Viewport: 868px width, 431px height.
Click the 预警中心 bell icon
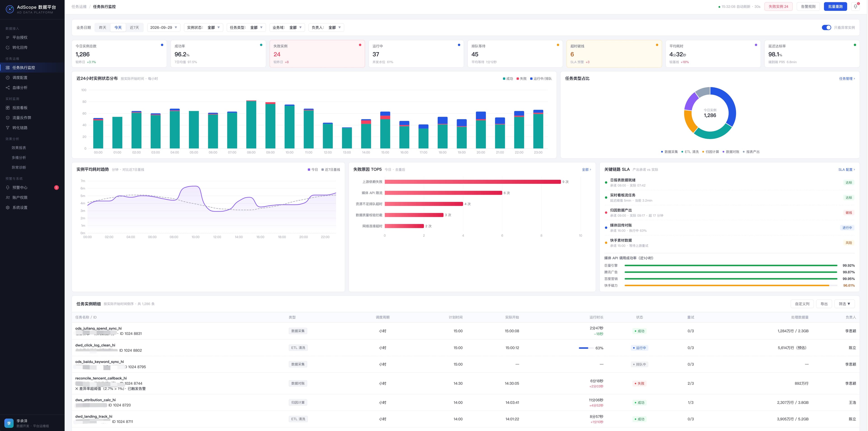(x=8, y=187)
